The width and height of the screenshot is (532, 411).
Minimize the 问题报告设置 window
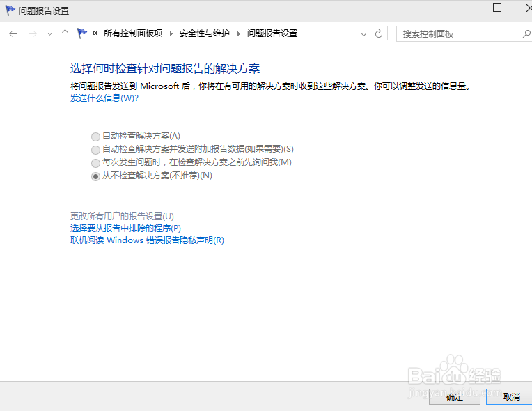466,8
